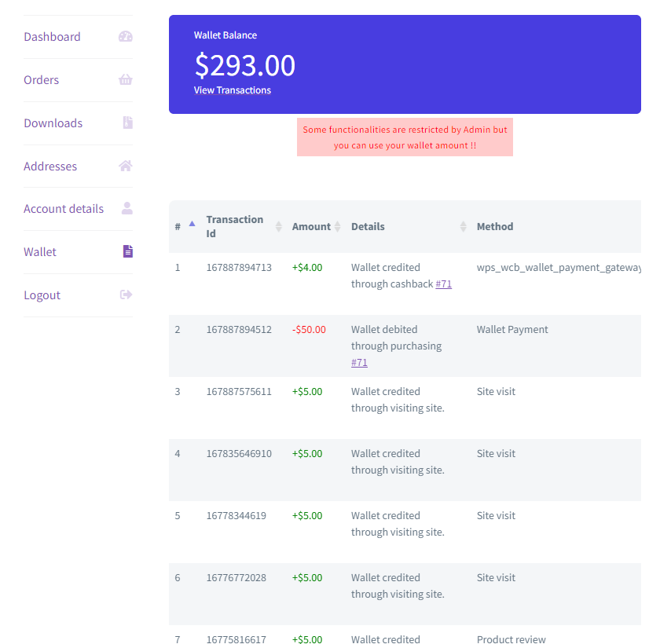This screenshot has height=644, width=660.
Task: Sort table by Amount column arrows
Action: tap(337, 226)
